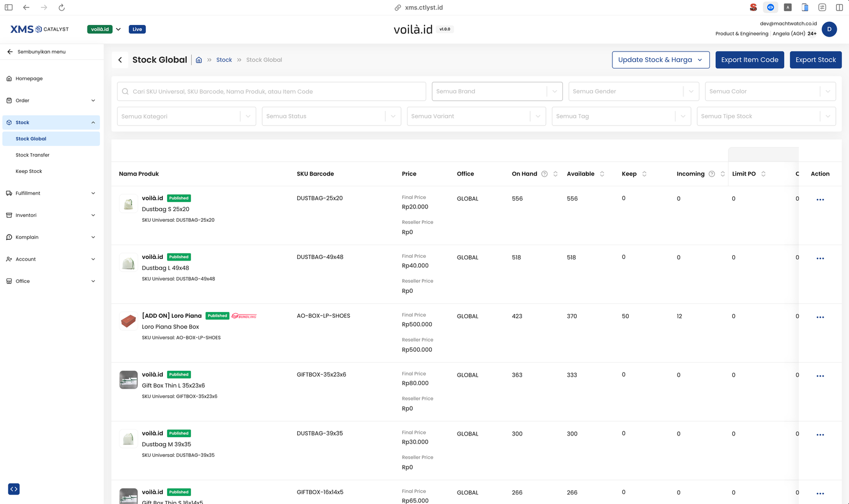
Task: Click the Loro Piana Shoe Box thumbnail
Action: click(x=128, y=321)
